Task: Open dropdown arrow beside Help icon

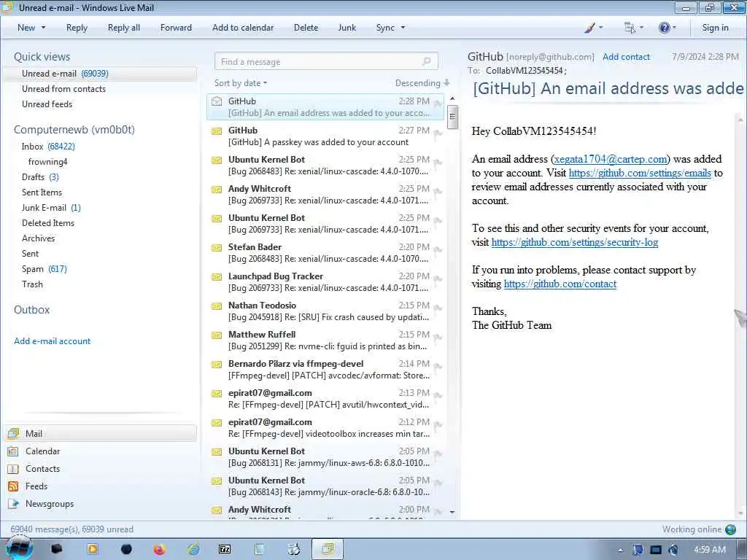Action: click(674, 28)
